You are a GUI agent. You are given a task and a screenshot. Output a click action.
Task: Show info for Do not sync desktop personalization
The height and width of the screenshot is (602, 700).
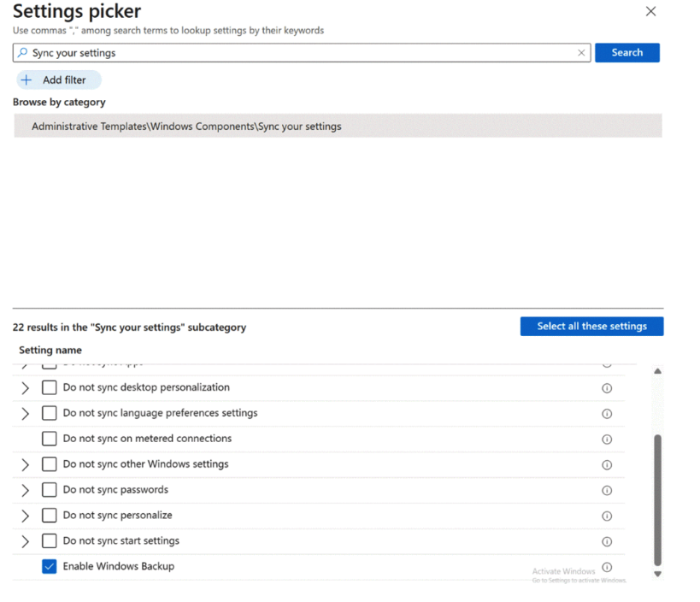point(607,387)
